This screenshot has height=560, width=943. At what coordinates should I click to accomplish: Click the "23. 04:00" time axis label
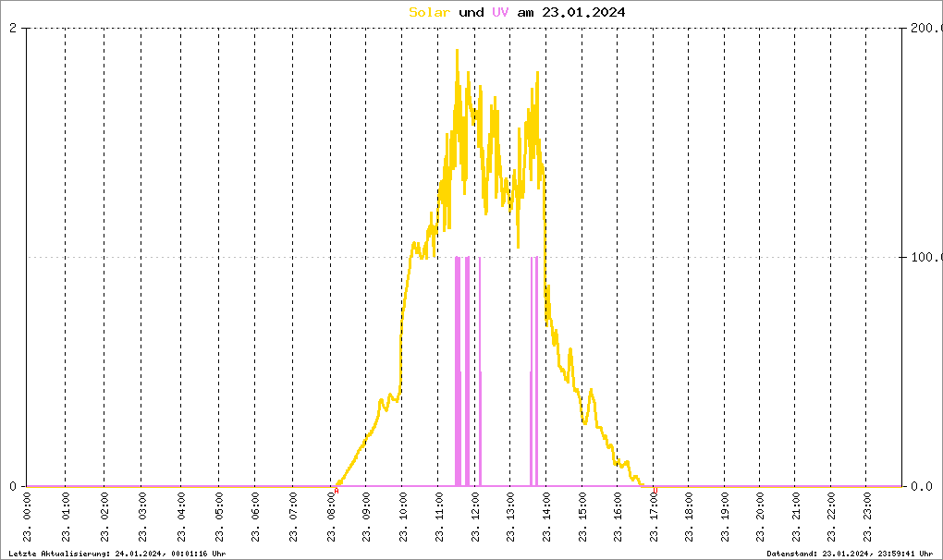coord(181,517)
